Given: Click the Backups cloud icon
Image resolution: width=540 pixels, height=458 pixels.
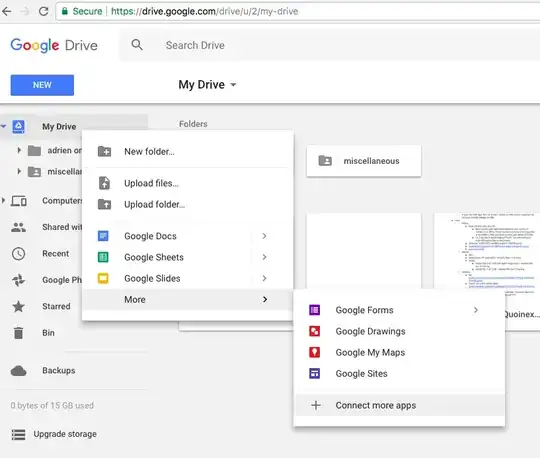Looking at the screenshot, I should (19, 371).
